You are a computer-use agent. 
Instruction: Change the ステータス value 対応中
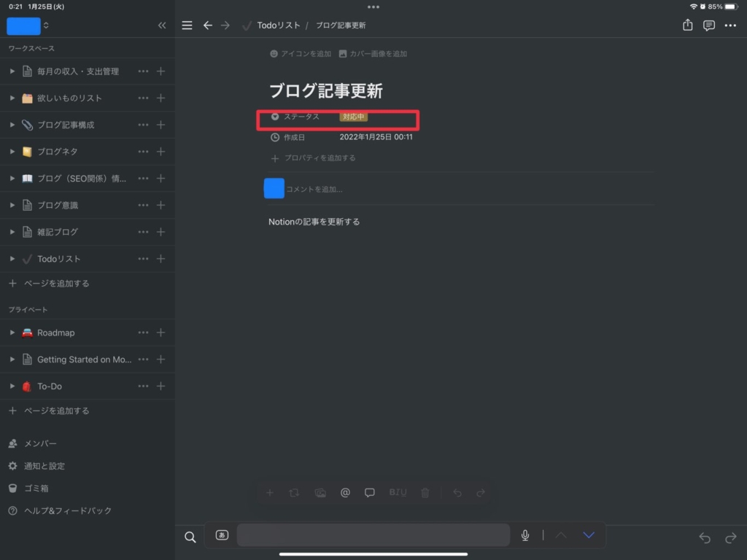[353, 117]
